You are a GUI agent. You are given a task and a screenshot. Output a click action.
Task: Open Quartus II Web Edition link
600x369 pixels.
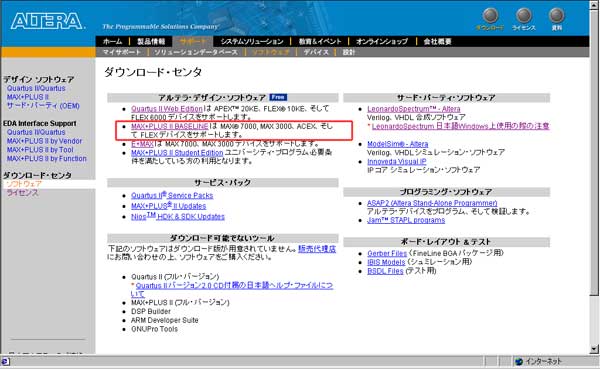pos(166,109)
